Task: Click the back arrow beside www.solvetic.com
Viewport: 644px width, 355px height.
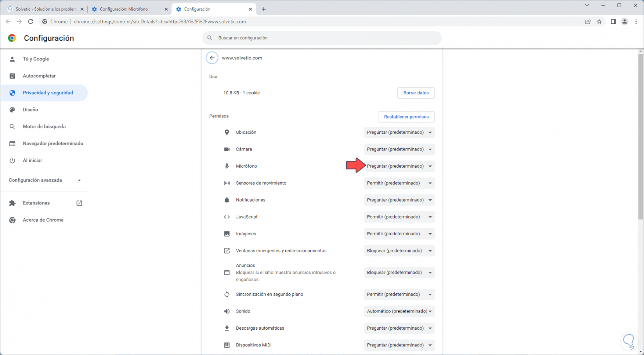Action: tap(212, 58)
